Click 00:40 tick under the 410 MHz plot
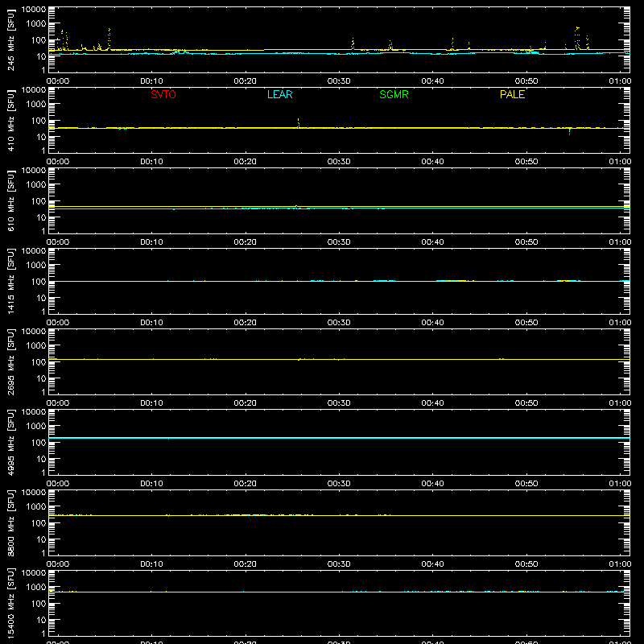Screen dimensions: 644x644 click(x=432, y=162)
